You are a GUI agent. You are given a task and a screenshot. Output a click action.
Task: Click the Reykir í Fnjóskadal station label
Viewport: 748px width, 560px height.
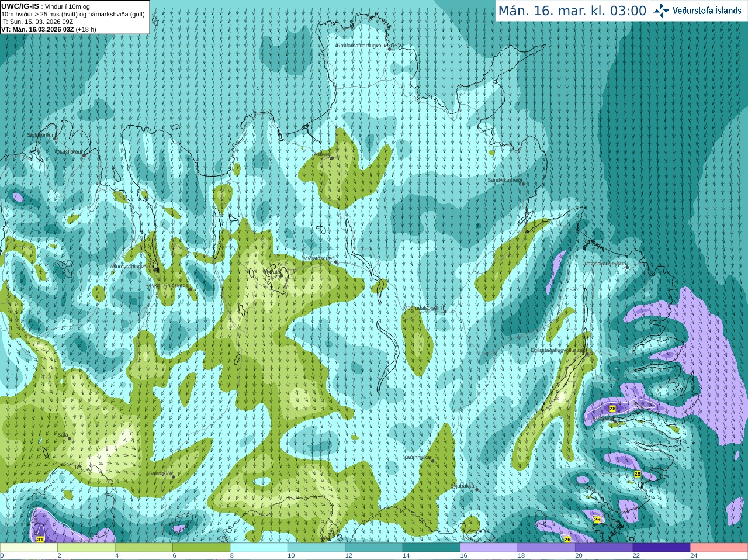tap(167, 285)
